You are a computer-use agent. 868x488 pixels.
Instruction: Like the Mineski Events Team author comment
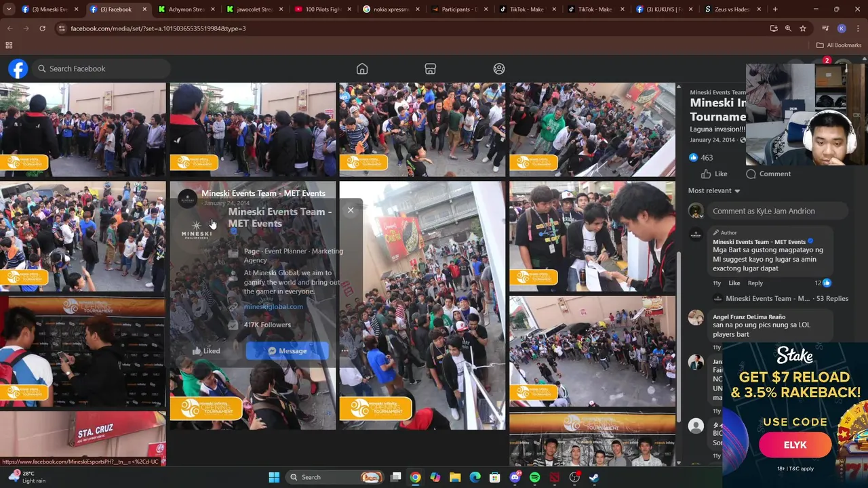click(x=734, y=283)
